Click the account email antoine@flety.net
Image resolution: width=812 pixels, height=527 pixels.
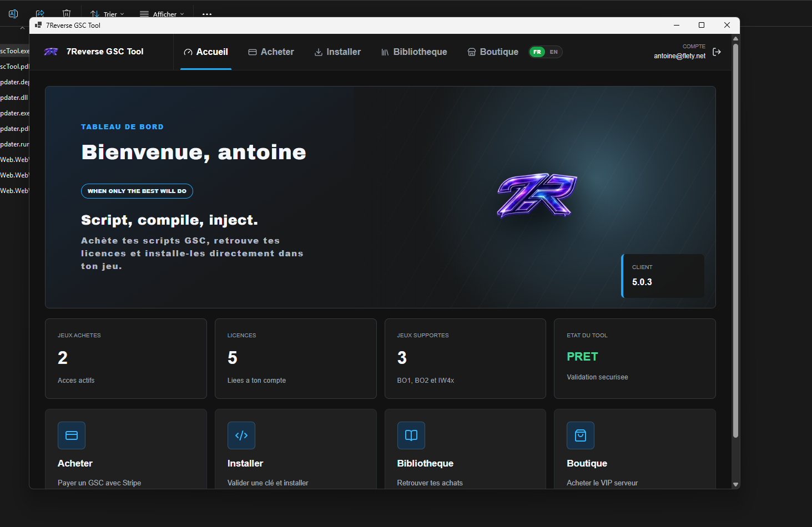pyautogui.click(x=679, y=56)
